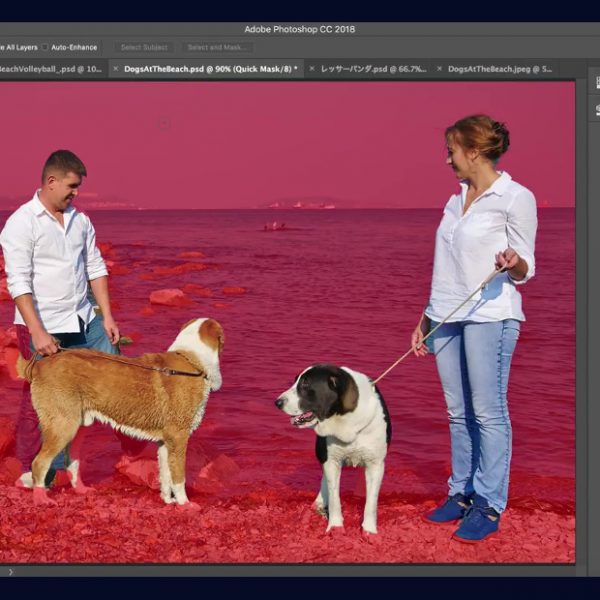Toggle the Sample All Layers option
Screen dimensions: 600x600
pos(18,47)
